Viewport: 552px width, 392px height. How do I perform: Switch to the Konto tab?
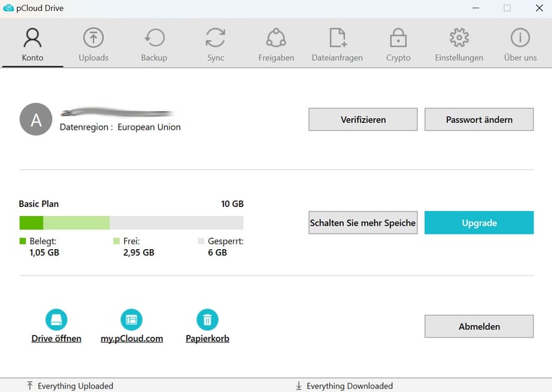pyautogui.click(x=32, y=45)
